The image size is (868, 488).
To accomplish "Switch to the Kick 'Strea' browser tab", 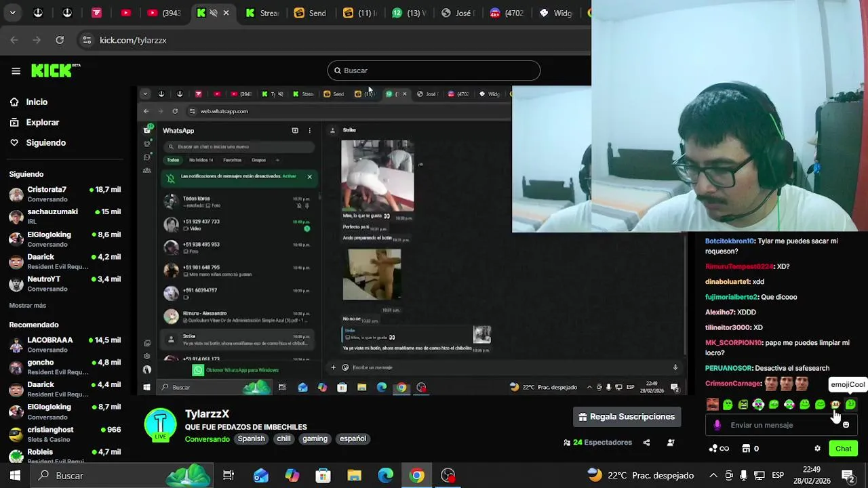I will [x=263, y=13].
